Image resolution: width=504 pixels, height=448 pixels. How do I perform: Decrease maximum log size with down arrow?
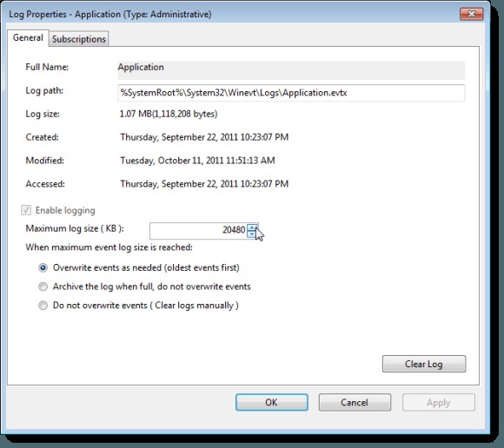(252, 234)
